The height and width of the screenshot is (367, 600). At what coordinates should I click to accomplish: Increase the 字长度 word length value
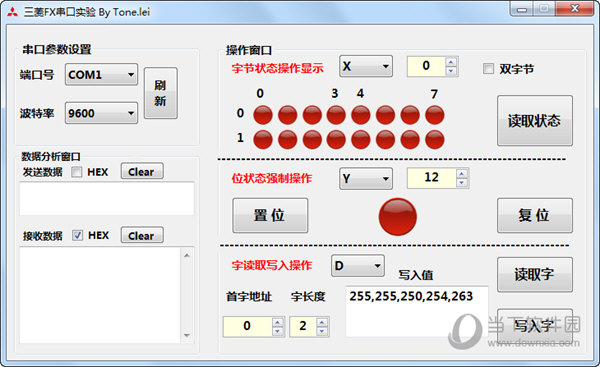point(323,322)
